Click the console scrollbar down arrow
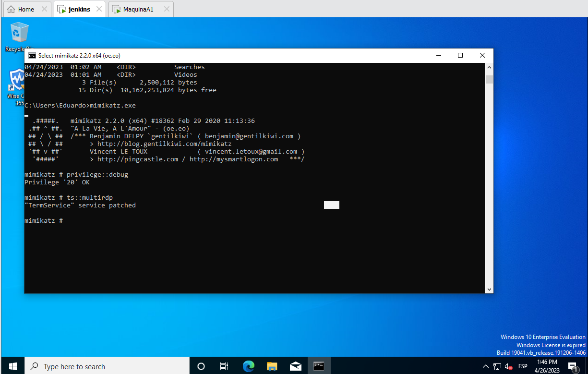This screenshot has width=588, height=374. (489, 289)
